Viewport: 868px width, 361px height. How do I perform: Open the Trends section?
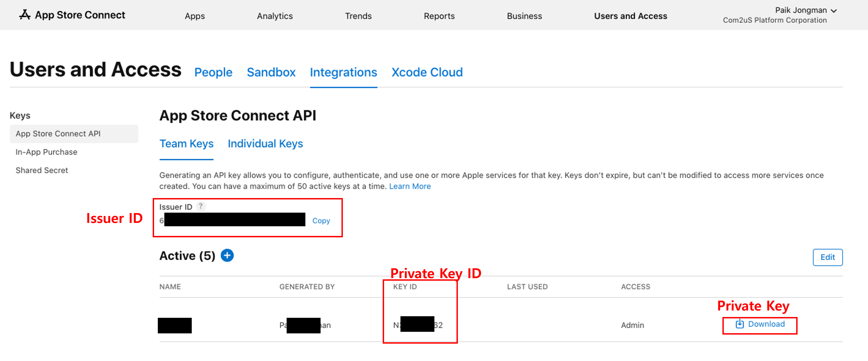358,16
